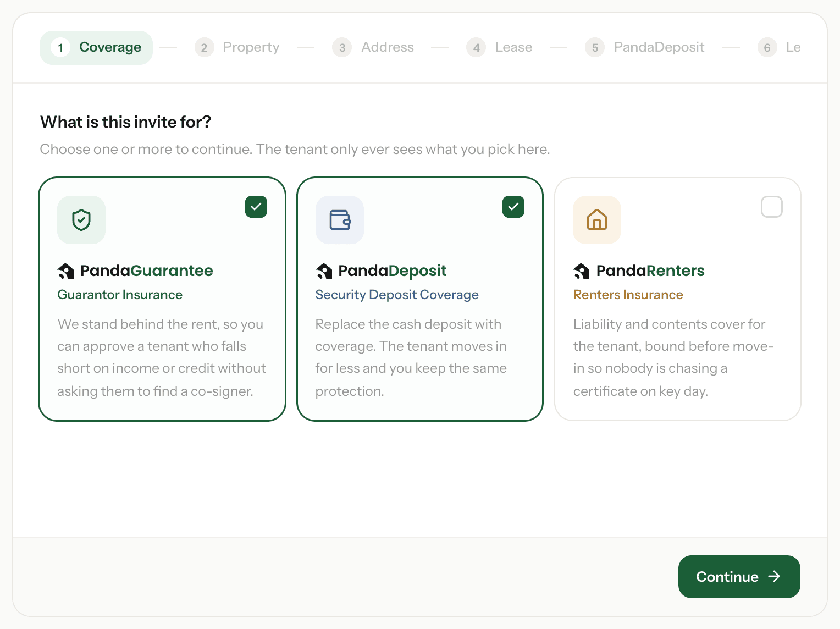
Task: Click the PandaRenters title text
Action: [650, 271]
